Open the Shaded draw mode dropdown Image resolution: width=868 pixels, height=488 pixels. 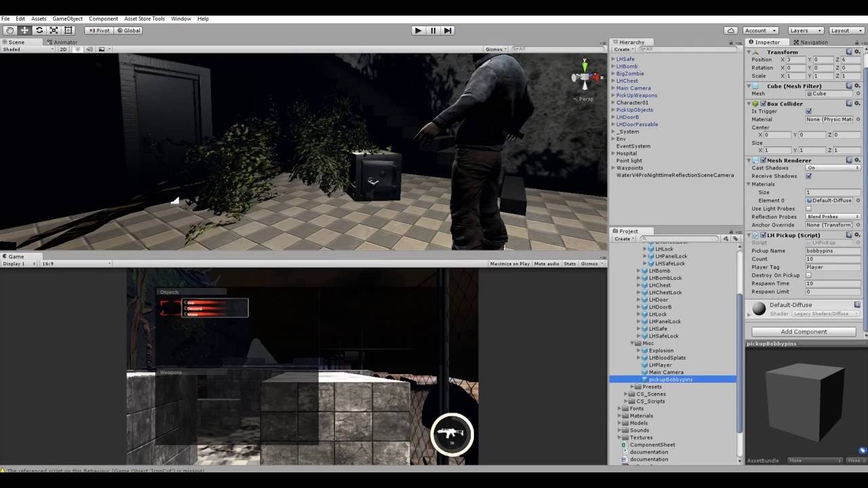coord(28,49)
